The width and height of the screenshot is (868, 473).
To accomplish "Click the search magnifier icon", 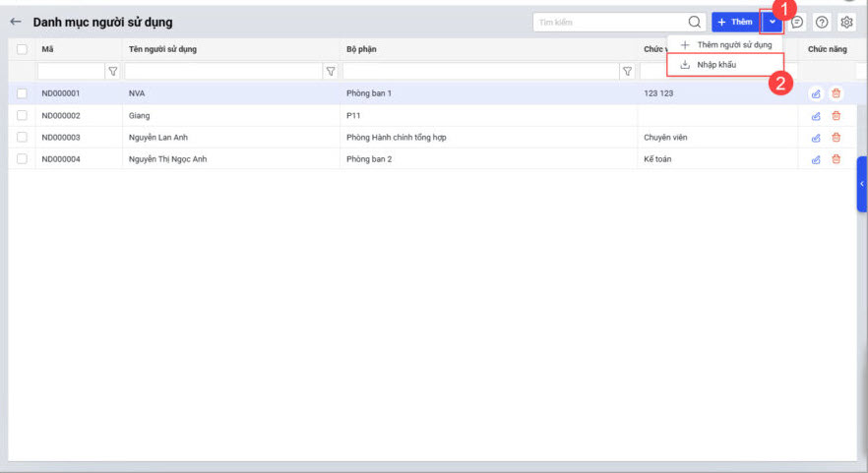I will tap(694, 22).
